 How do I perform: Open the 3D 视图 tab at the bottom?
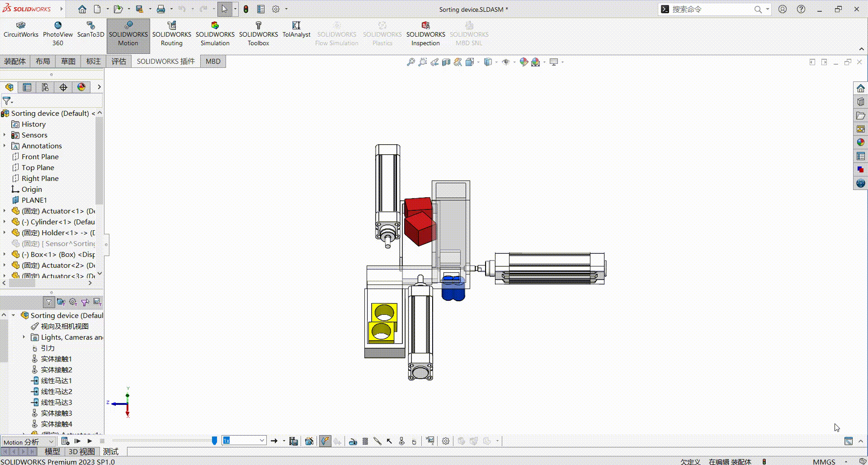(x=81, y=451)
